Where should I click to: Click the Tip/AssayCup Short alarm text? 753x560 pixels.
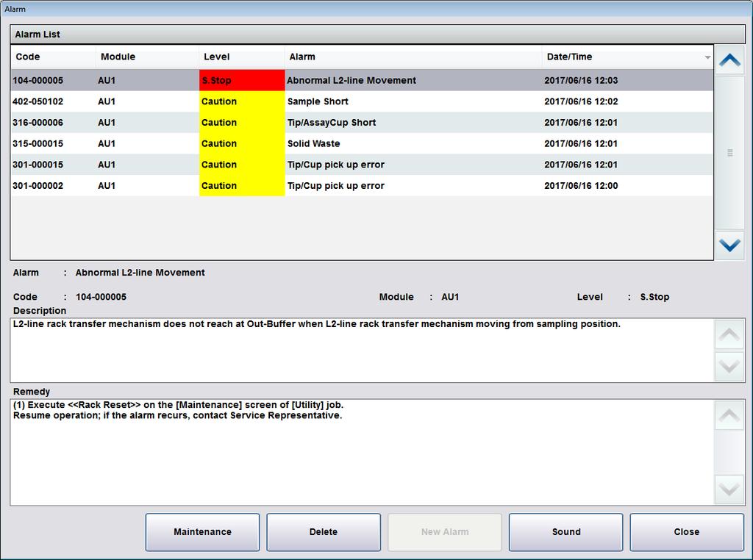[332, 123]
